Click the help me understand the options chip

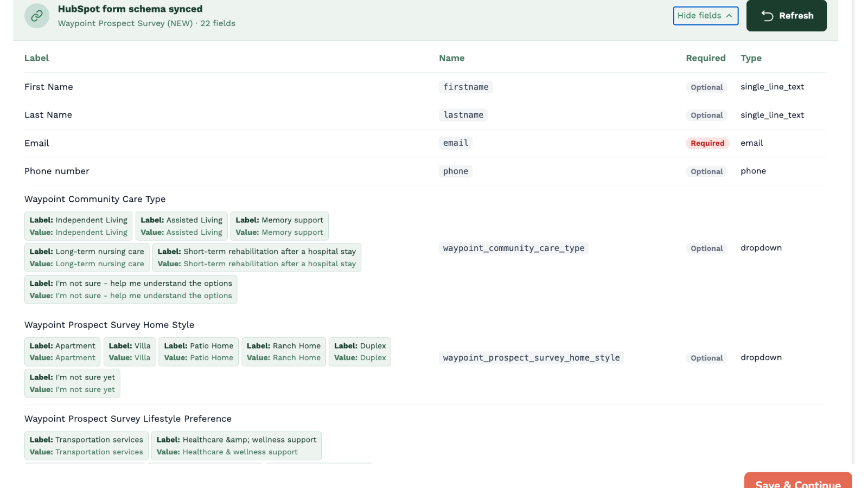click(131, 290)
